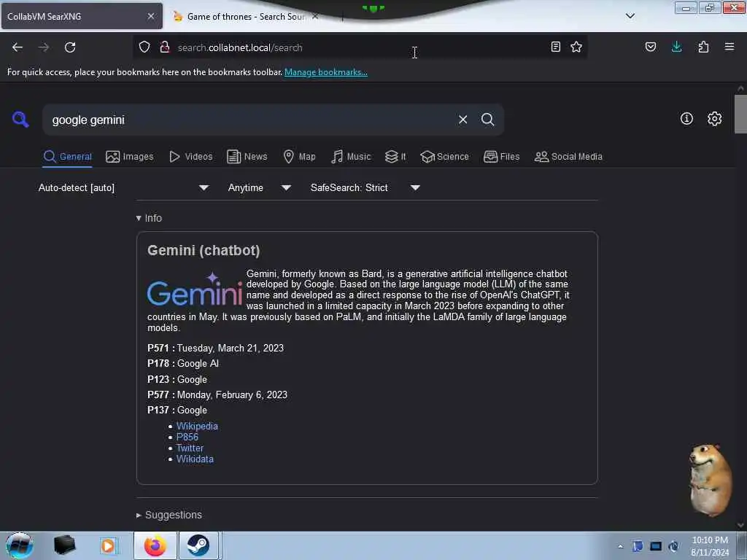Open Windows Start orb
The width and height of the screenshot is (747, 560).
(x=20, y=545)
